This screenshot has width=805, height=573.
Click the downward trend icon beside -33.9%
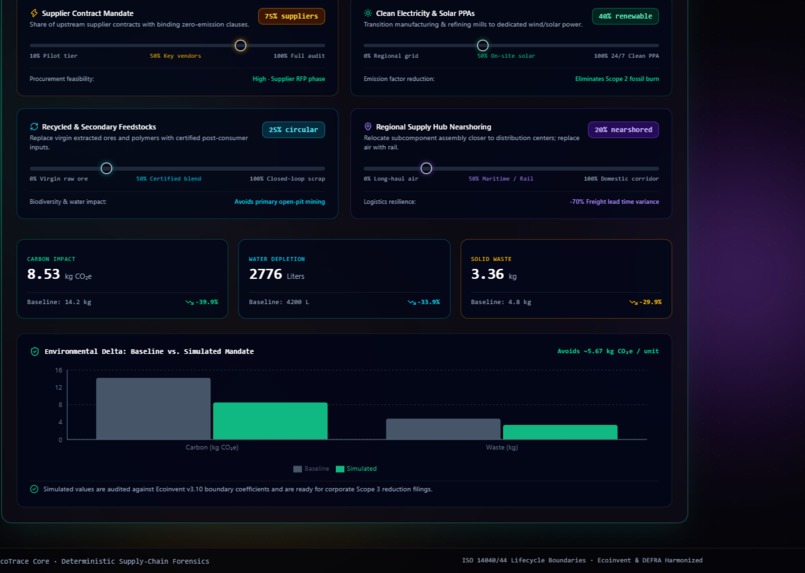412,302
